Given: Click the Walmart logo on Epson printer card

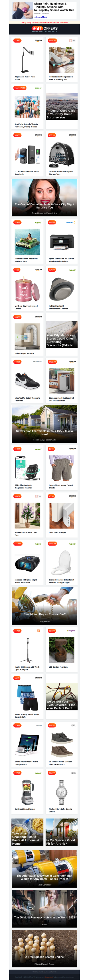Looking at the screenshot, I should tap(71, 222).
